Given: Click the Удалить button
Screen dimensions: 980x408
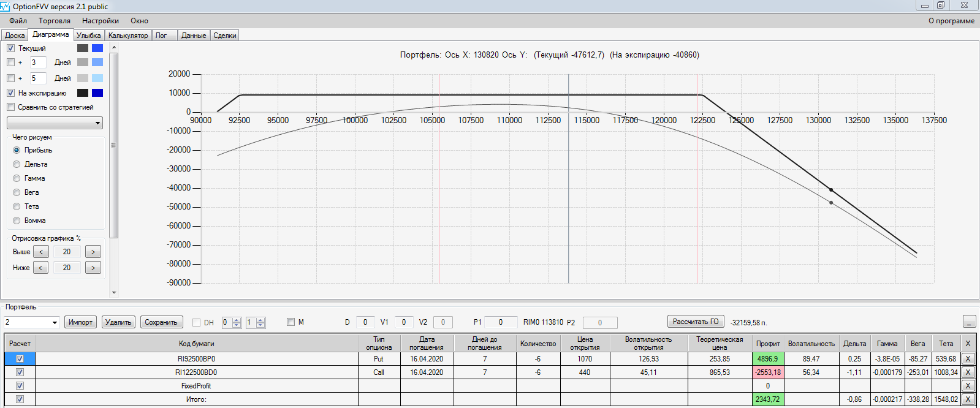Looking at the screenshot, I should coord(118,322).
